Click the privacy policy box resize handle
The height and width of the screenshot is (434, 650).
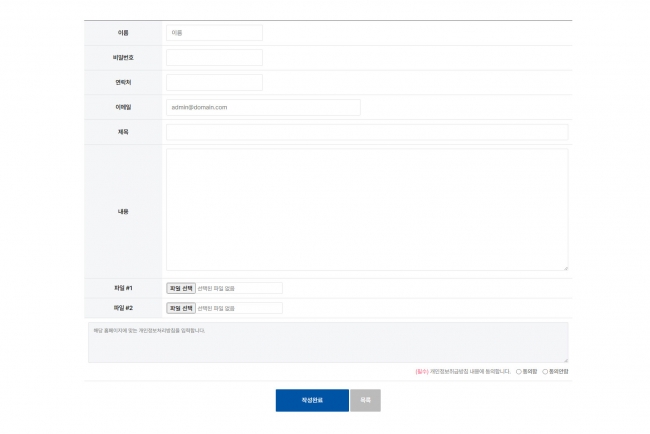[x=565, y=360]
